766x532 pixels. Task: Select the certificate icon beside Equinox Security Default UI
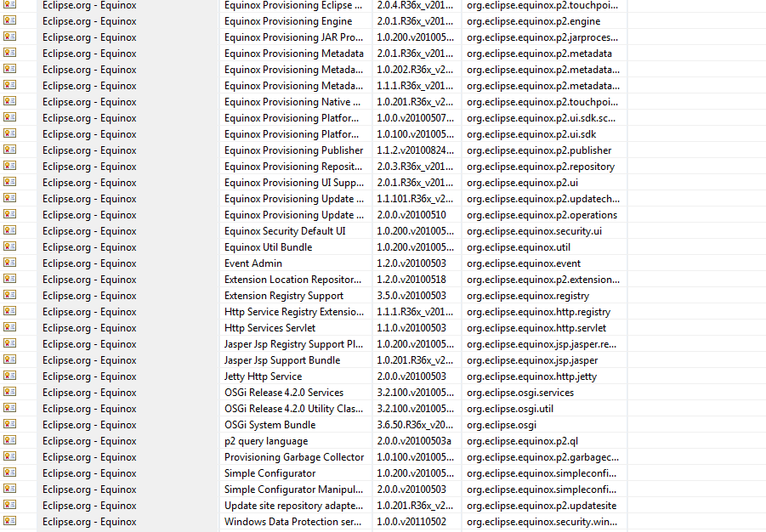coord(9,230)
